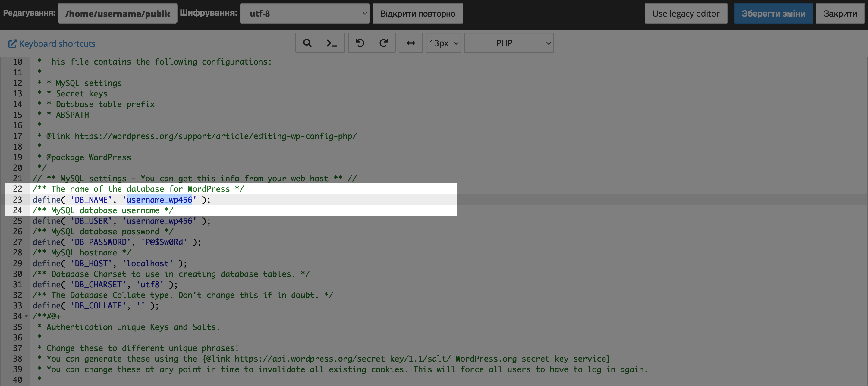Click the 'P@$$w0Rd' password value
This screenshot has width=868, height=386.
164,242
